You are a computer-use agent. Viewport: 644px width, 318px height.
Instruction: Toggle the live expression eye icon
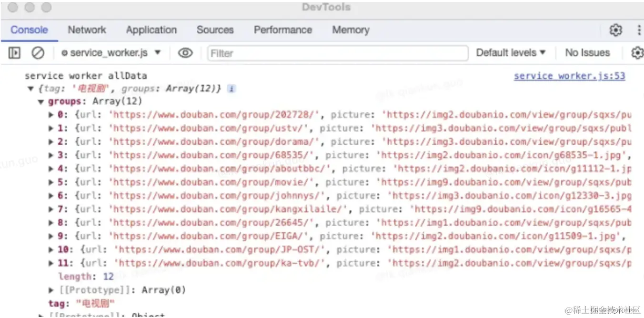pyautogui.click(x=185, y=53)
